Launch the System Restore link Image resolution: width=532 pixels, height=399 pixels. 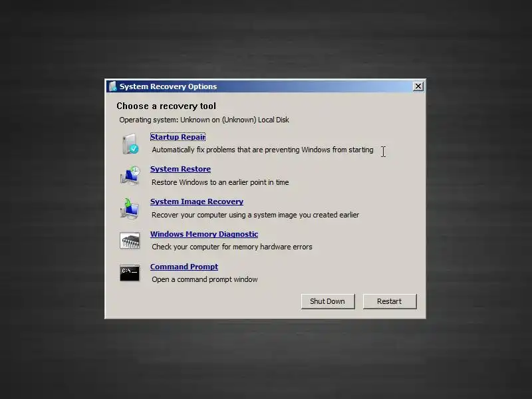[180, 169]
